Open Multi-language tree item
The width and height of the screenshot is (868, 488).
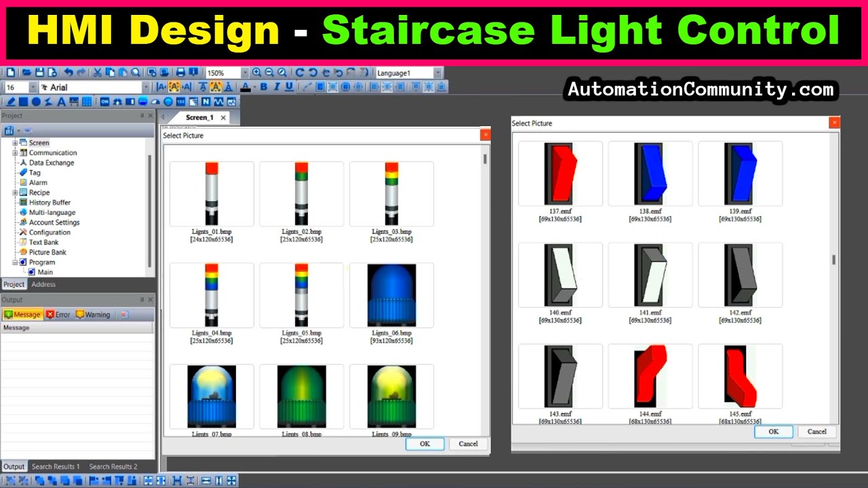click(x=52, y=212)
